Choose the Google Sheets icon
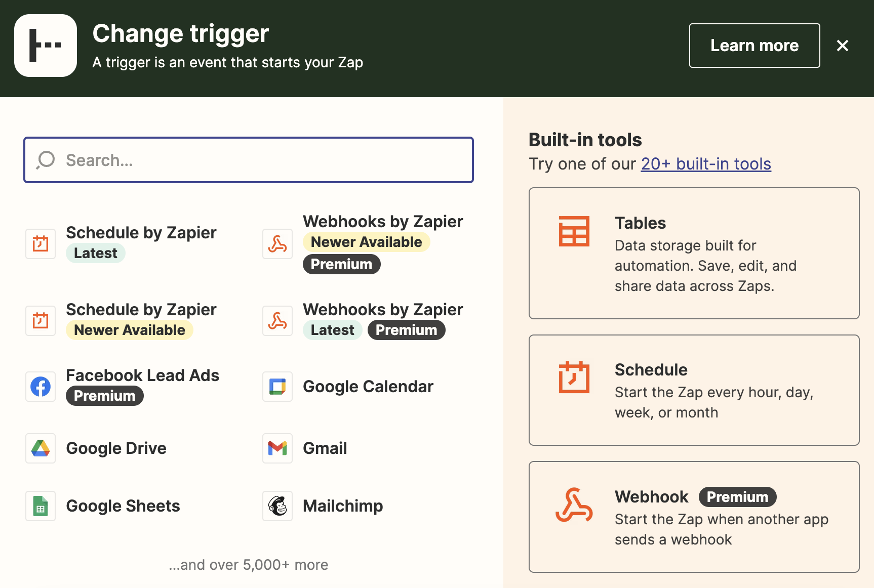874x588 pixels. (x=41, y=506)
